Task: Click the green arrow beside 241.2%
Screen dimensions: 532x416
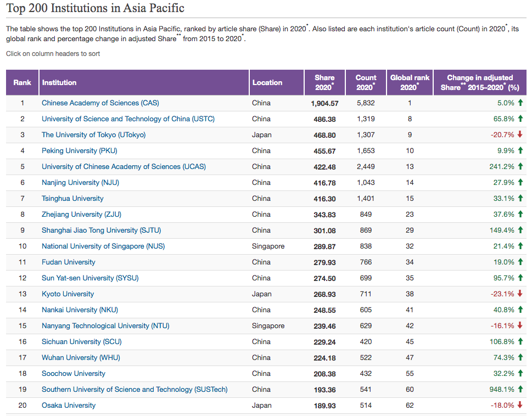Action: click(x=520, y=166)
